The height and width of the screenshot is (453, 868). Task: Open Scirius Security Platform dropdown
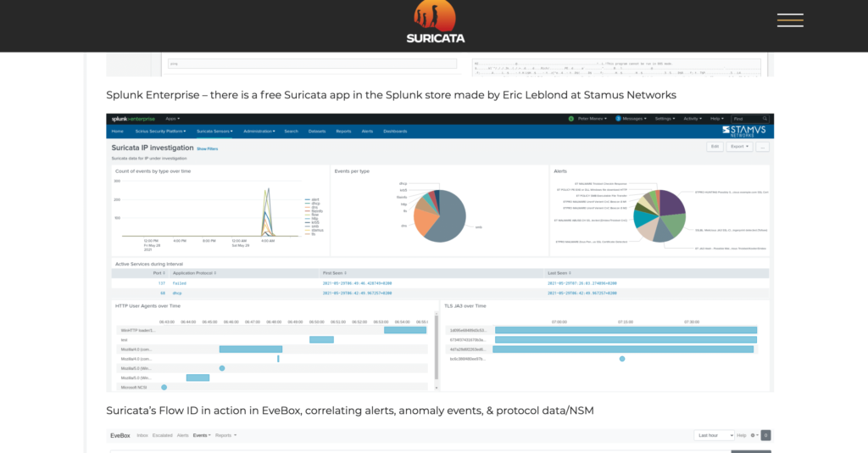160,131
